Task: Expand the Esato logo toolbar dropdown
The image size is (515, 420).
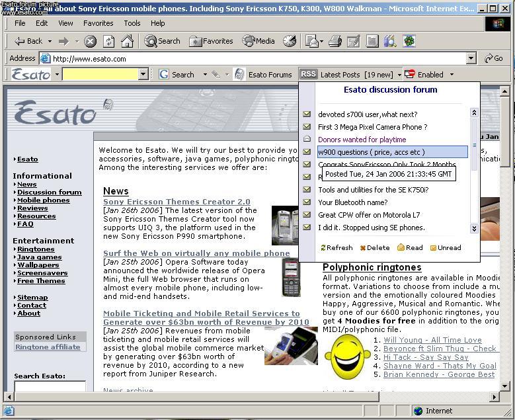Action: tap(57, 74)
